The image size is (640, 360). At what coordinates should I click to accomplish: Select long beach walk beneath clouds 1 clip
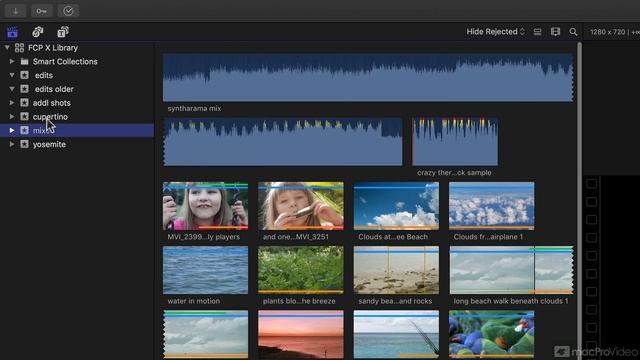point(511,270)
